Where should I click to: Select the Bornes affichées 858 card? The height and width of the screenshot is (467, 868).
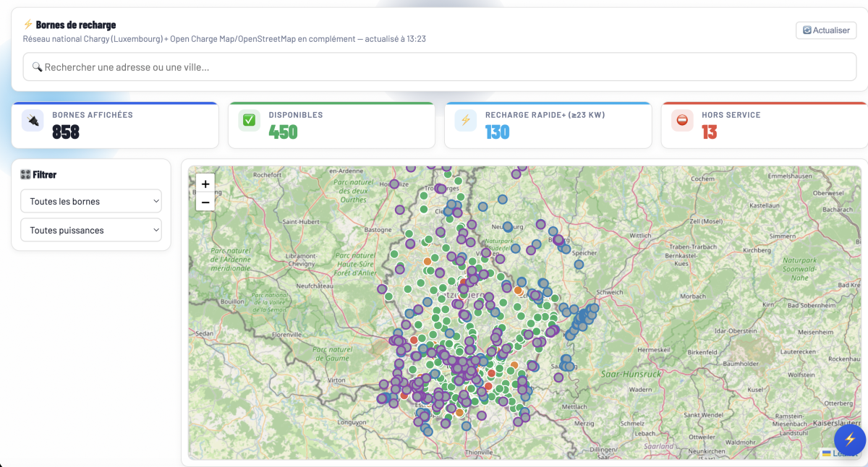pos(115,125)
